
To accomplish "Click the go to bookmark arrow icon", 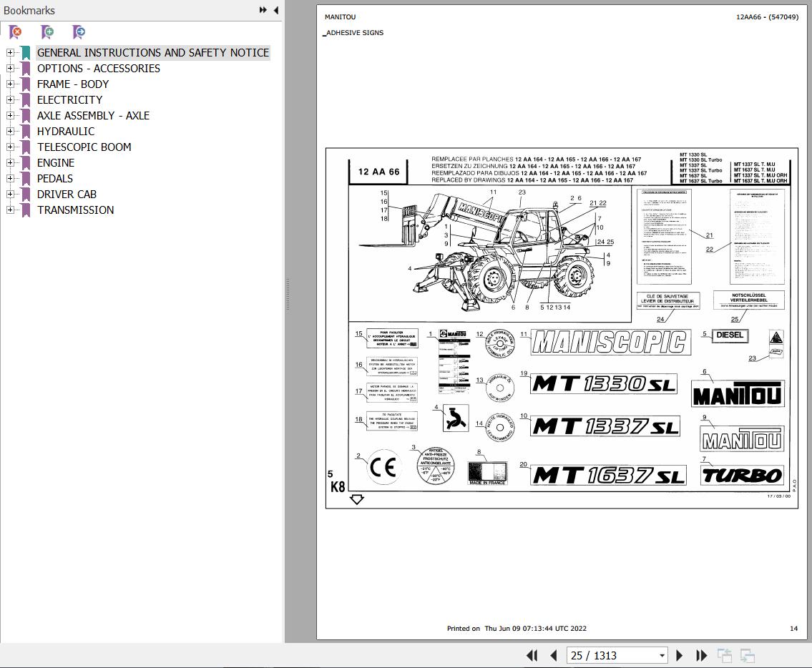I will [79, 32].
